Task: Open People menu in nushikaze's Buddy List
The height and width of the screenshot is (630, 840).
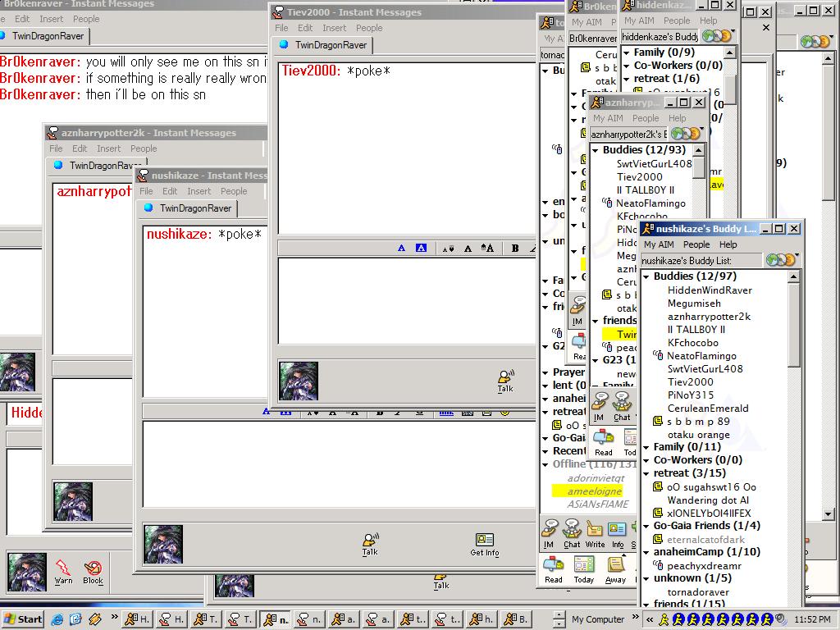Action: (x=696, y=244)
